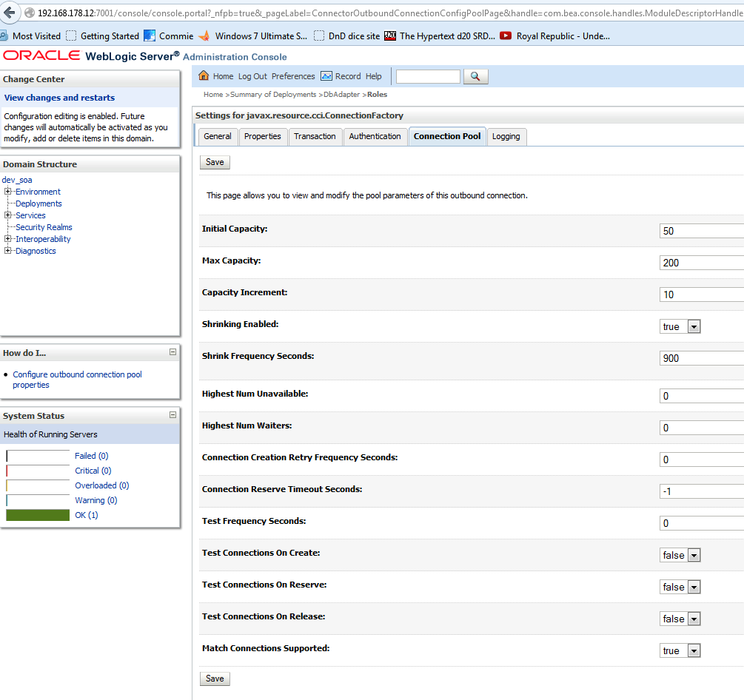Expand Diagnostics tree node

7,251
